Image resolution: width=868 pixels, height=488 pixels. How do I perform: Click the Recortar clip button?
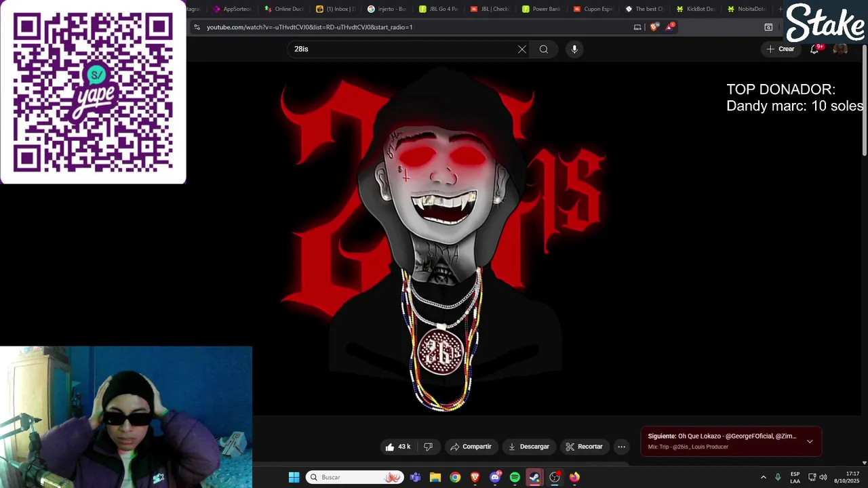584,447
